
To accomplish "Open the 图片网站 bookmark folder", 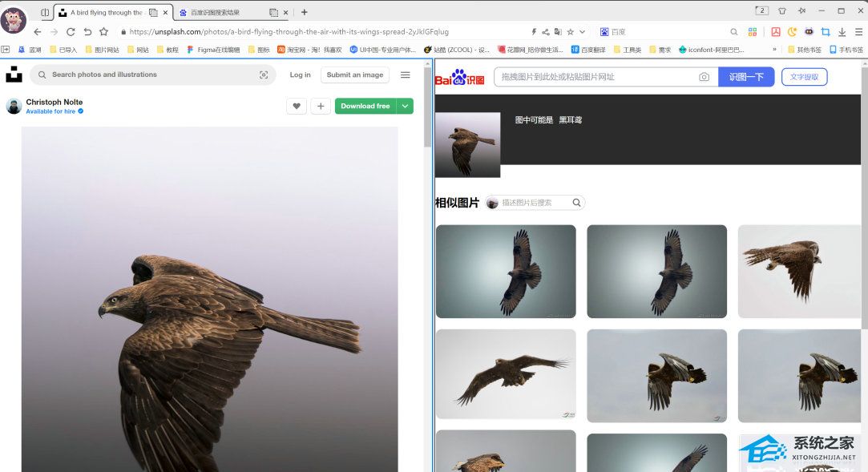I will (x=103, y=50).
